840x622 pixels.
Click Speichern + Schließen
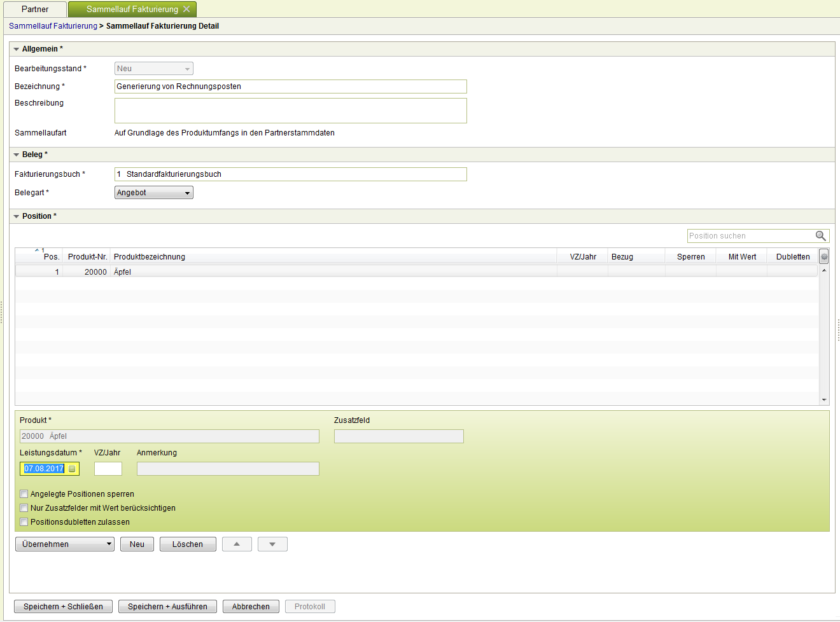point(63,607)
